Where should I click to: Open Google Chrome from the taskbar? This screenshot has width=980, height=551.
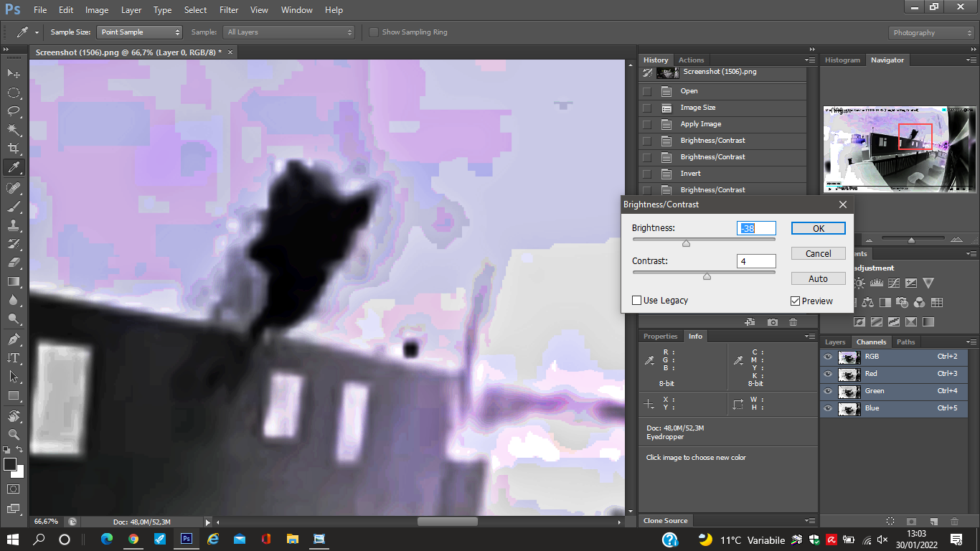pyautogui.click(x=133, y=539)
